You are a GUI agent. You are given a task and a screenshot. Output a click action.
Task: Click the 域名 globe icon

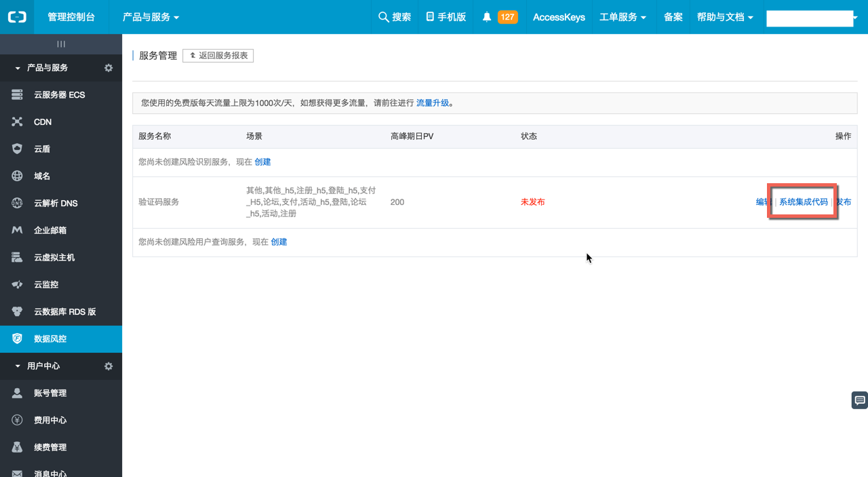tap(17, 176)
